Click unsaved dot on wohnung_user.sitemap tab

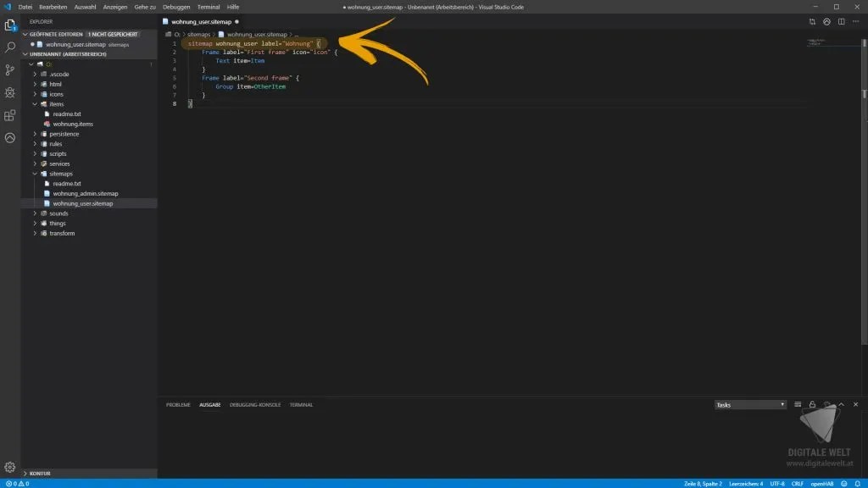(x=237, y=21)
